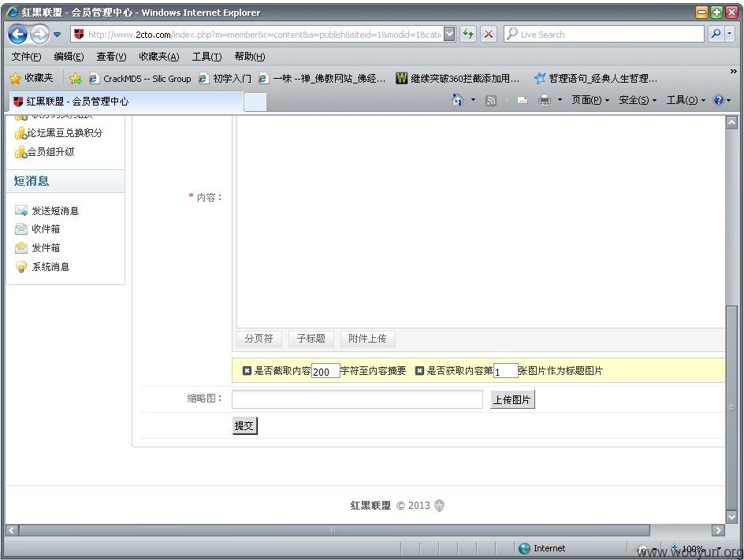The image size is (744, 560).
Task: Click the 发件箱 outbox envelope icon
Action: [20, 248]
